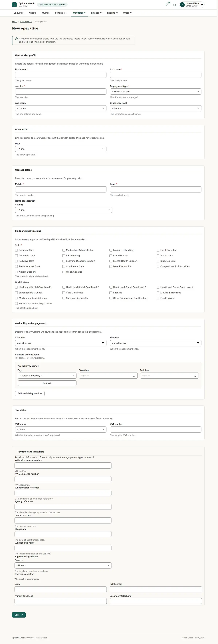Open the User account dropdown
This screenshot has width=218, height=644.
click(61, 149)
